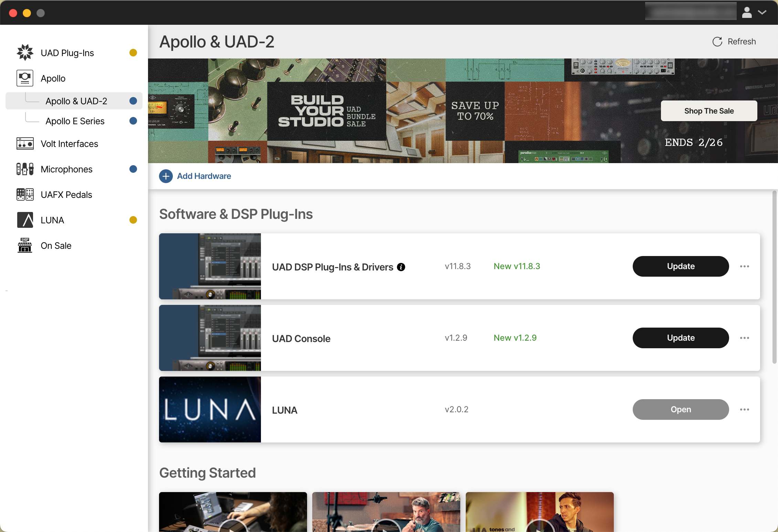
Task: Select Apollo & UAD-2 in the sidebar
Action: tap(76, 101)
